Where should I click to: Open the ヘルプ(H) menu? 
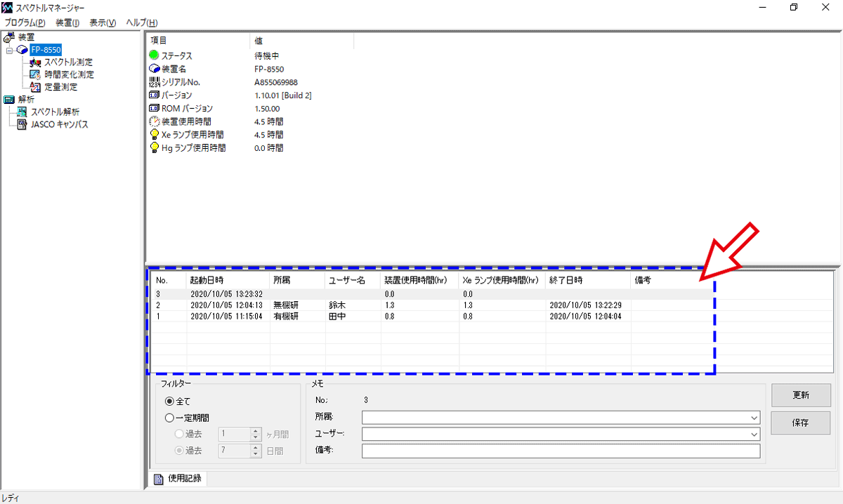pos(141,22)
